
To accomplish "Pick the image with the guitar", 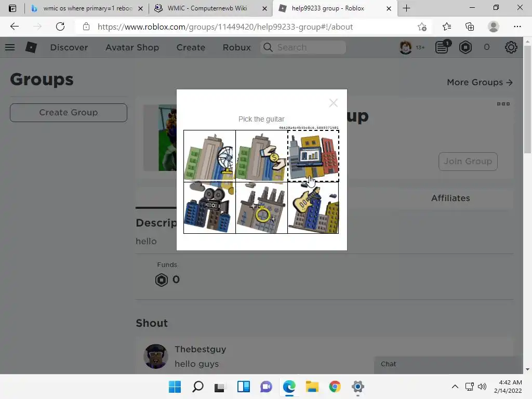I will pos(313,208).
